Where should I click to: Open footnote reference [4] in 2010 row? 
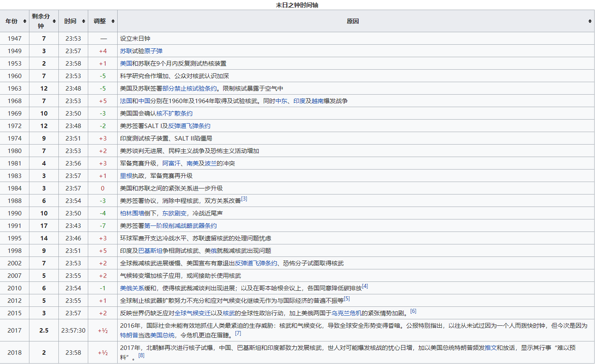point(365,286)
